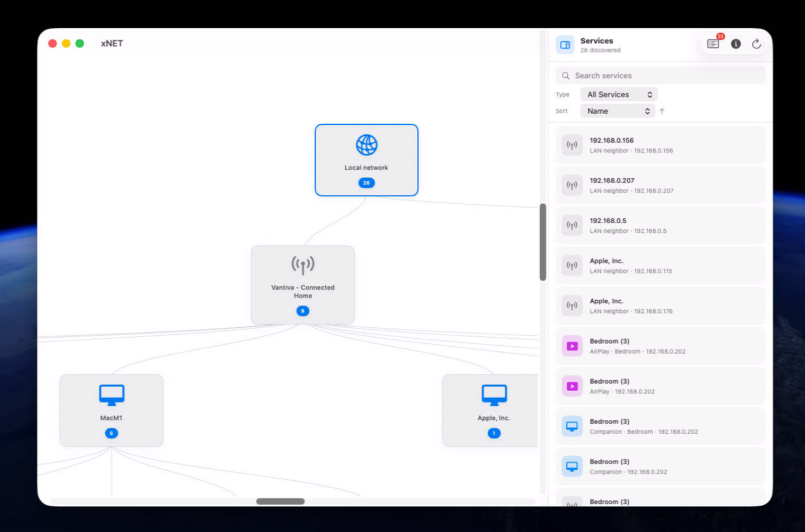Click the horizontal scrollbar thumb below the map

click(x=281, y=502)
